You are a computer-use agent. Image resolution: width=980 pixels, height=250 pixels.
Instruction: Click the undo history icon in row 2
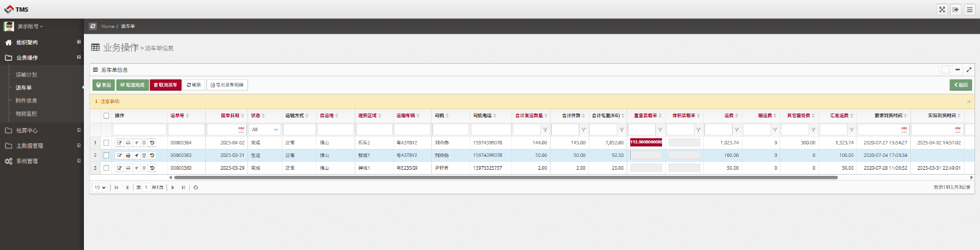tap(152, 156)
